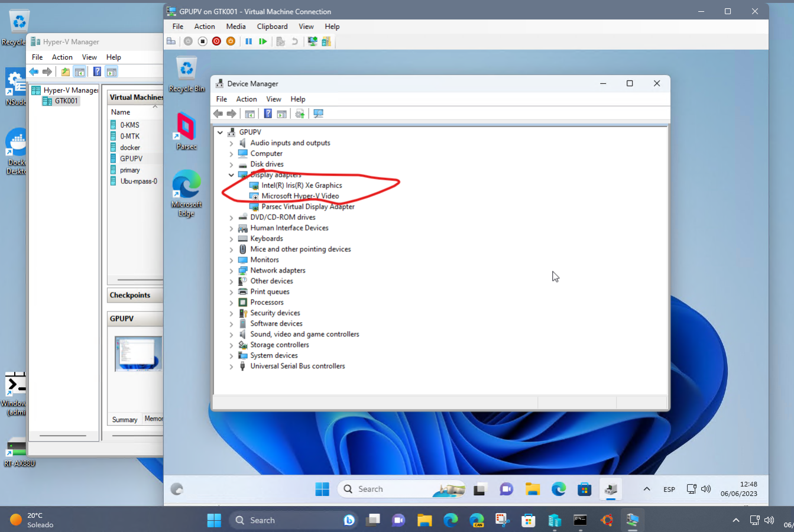Screen dimensions: 794x532
Task: Click the Help icon in Hyper-V Manager toolbar
Action: click(97, 72)
